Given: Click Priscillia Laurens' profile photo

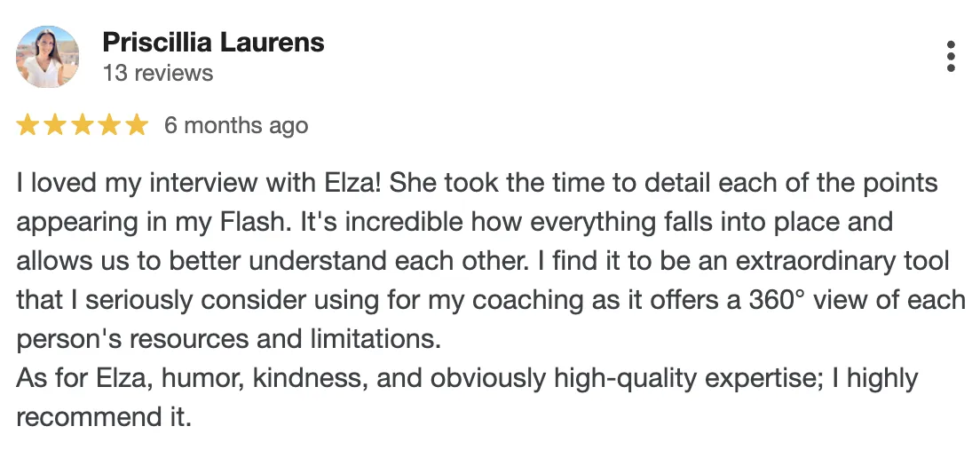Looking at the screenshot, I should coord(48,57).
